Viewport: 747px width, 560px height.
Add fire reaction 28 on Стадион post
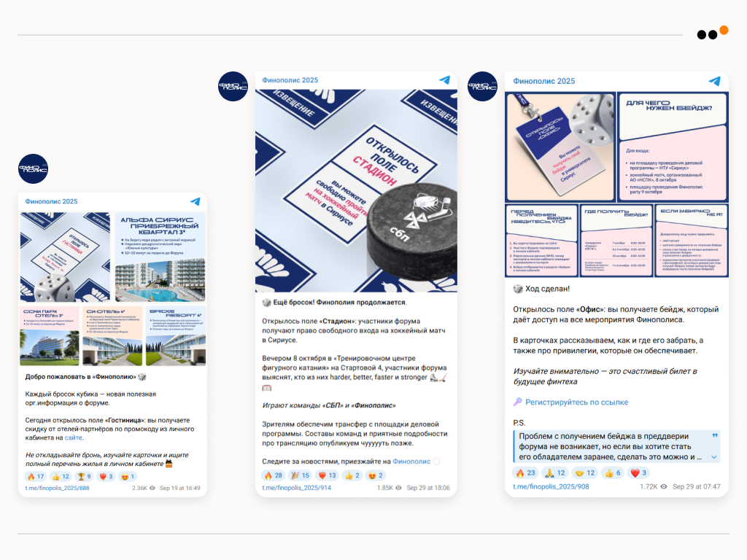coord(273,475)
